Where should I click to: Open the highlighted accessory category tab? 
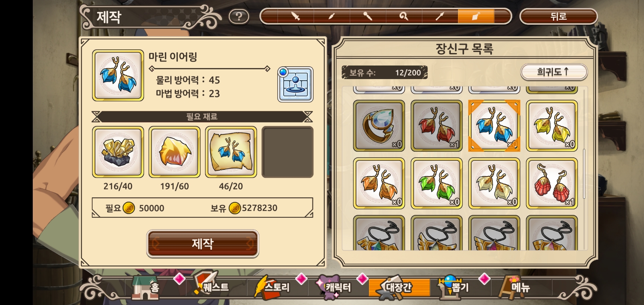tap(476, 16)
